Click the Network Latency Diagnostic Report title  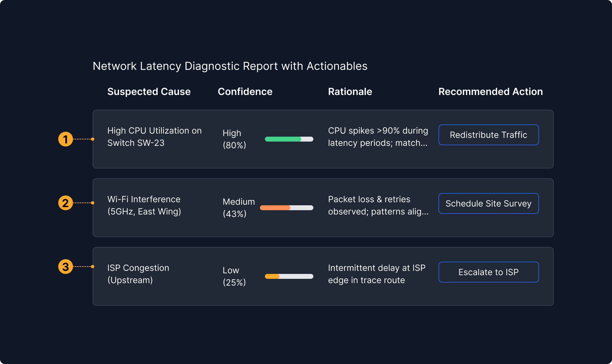230,66
